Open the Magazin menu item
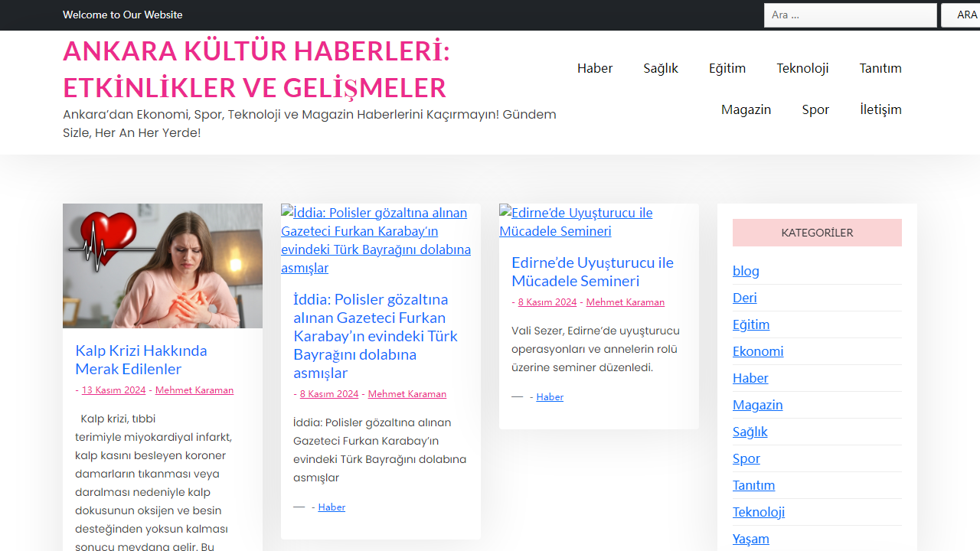Screen dimensions: 980x551 (746, 109)
